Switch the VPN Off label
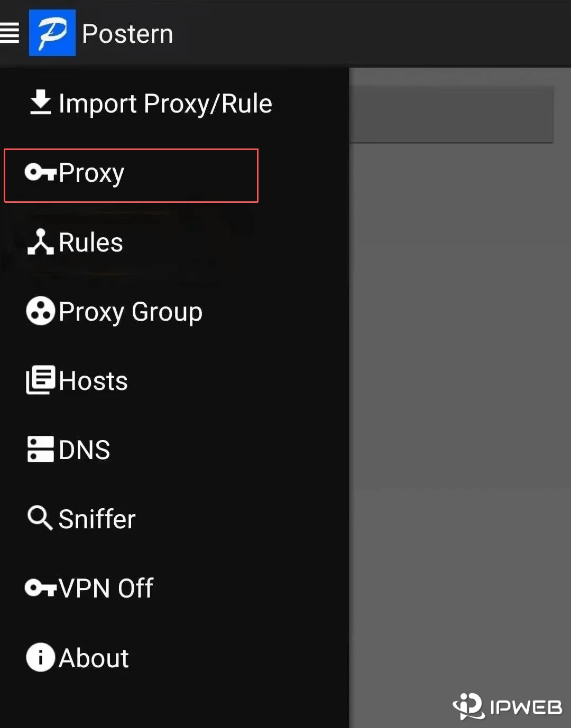The height and width of the screenshot is (728, 571). [x=106, y=589]
